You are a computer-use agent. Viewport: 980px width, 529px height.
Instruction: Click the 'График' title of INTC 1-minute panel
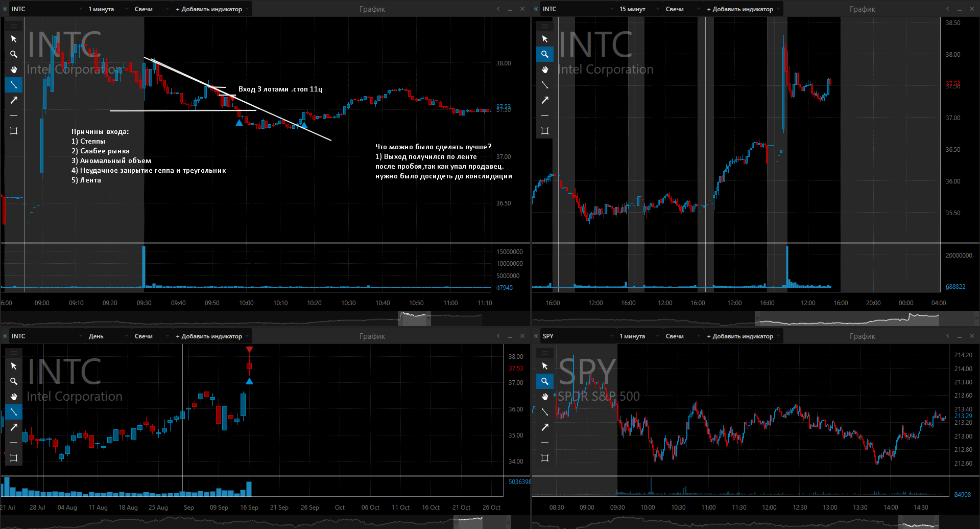(x=372, y=9)
